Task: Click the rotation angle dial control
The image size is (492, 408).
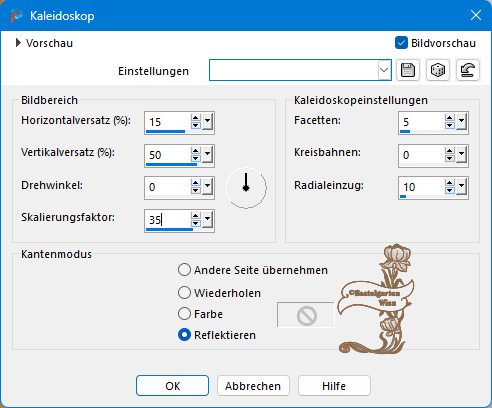Action: [x=246, y=188]
